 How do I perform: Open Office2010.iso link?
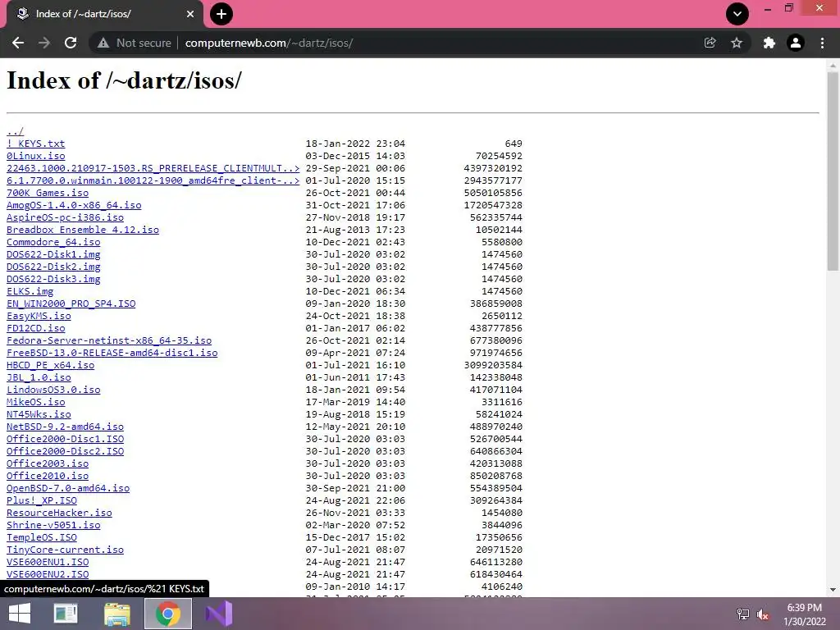(x=47, y=477)
